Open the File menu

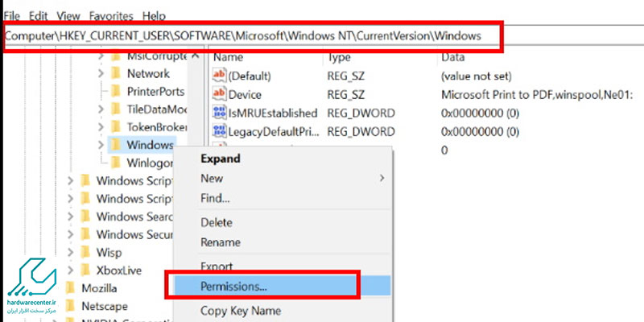pos(11,16)
